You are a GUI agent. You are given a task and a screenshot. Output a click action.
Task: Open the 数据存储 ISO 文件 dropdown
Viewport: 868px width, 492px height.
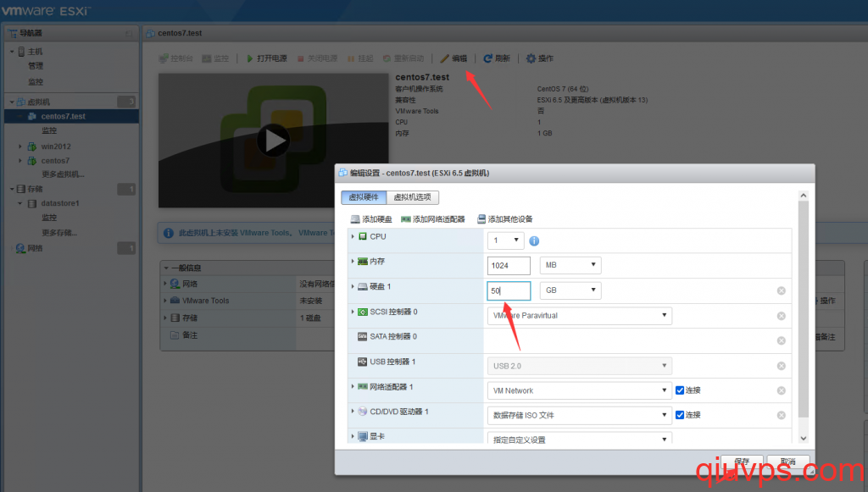click(x=580, y=415)
